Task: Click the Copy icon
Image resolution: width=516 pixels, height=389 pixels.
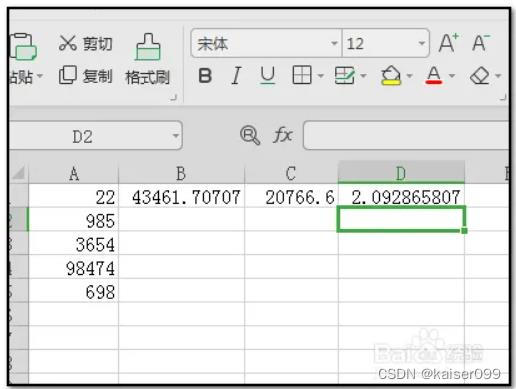Action: point(68,75)
